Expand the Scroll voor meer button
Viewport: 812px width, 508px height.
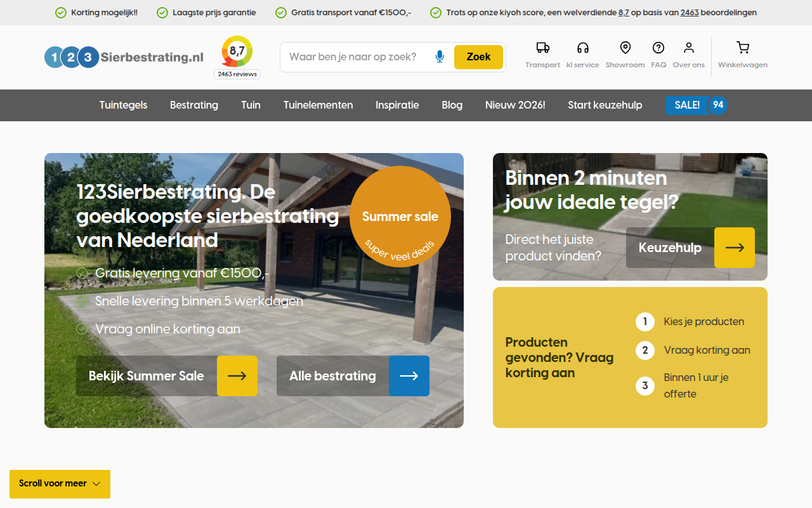[60, 484]
